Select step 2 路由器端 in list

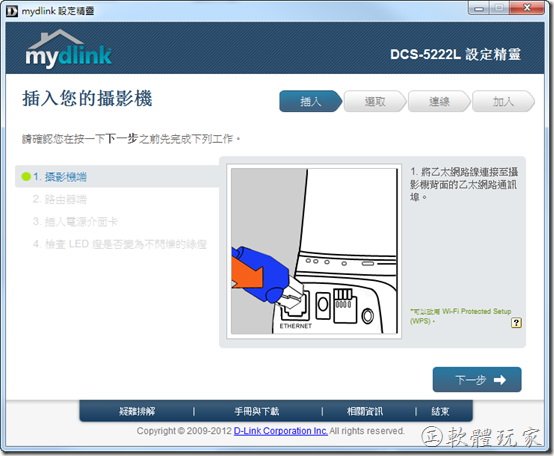pyautogui.click(x=60, y=199)
